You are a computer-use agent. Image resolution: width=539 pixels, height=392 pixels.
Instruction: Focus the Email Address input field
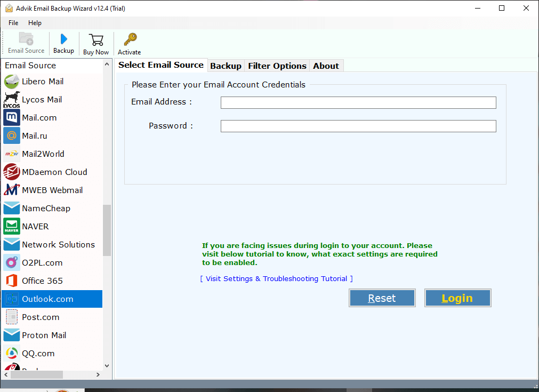[x=358, y=102]
